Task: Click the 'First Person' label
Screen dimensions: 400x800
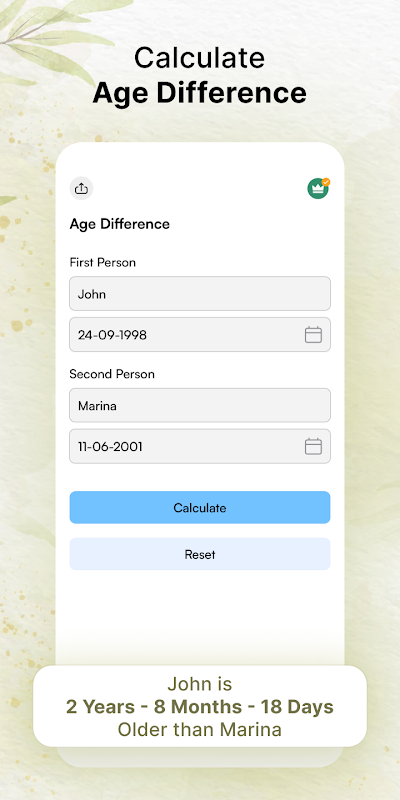Action: 103,262
